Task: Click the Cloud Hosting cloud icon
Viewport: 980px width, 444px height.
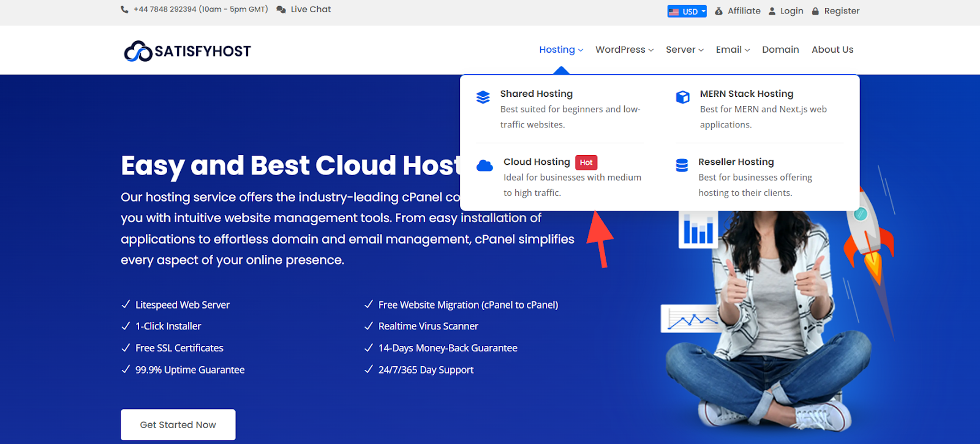Action: pyautogui.click(x=484, y=165)
